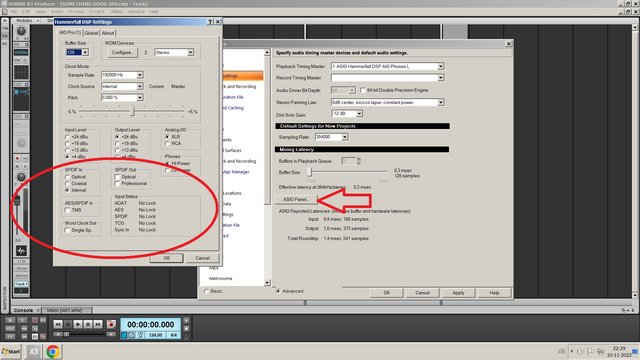Image resolution: width=640 pixels, height=360 pixels.
Task: Click the 4/4 time signature field
Action: tap(173, 335)
